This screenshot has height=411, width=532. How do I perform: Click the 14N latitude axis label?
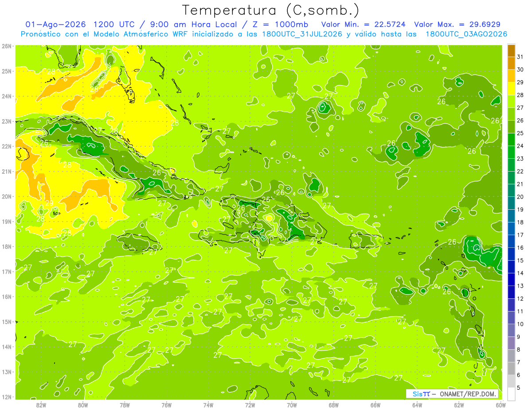click(x=7, y=347)
